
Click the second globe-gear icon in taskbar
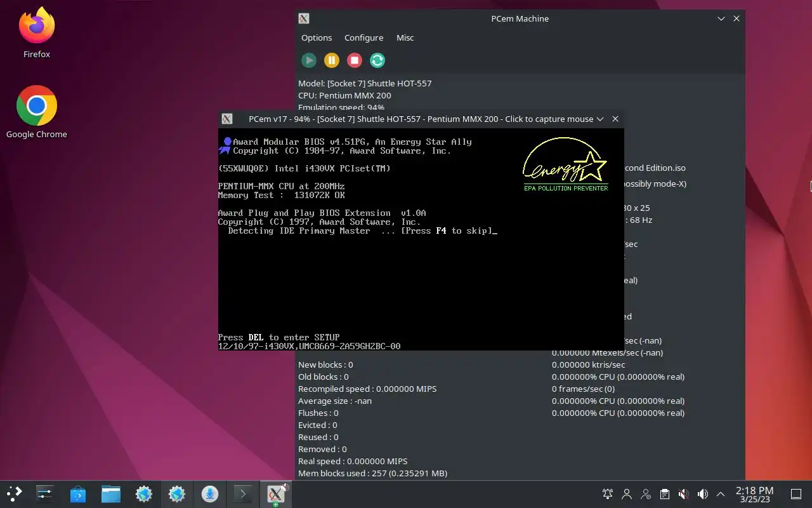click(x=177, y=493)
